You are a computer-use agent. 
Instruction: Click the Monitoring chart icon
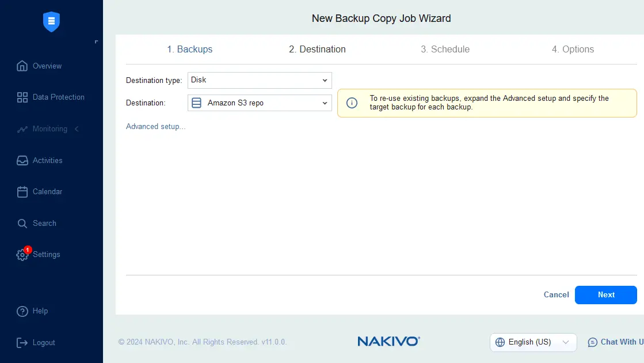22,129
